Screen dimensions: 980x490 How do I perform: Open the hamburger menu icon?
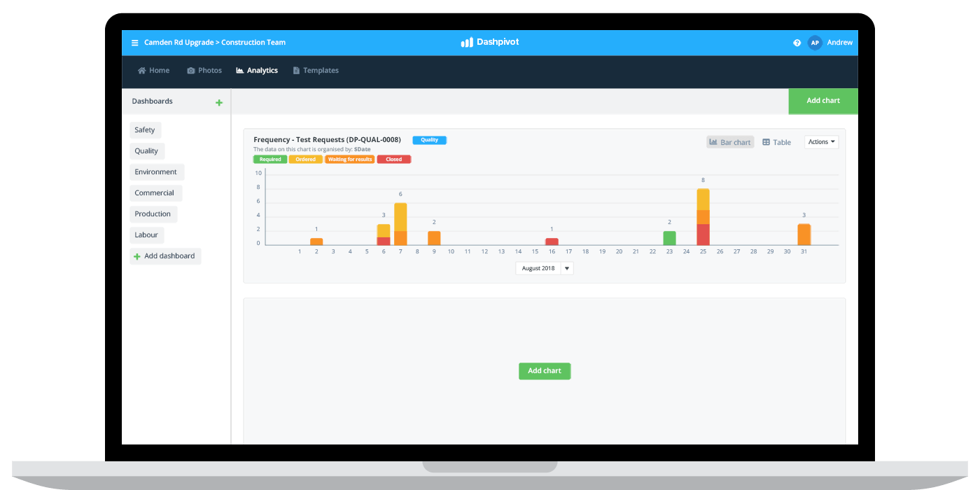(x=135, y=43)
